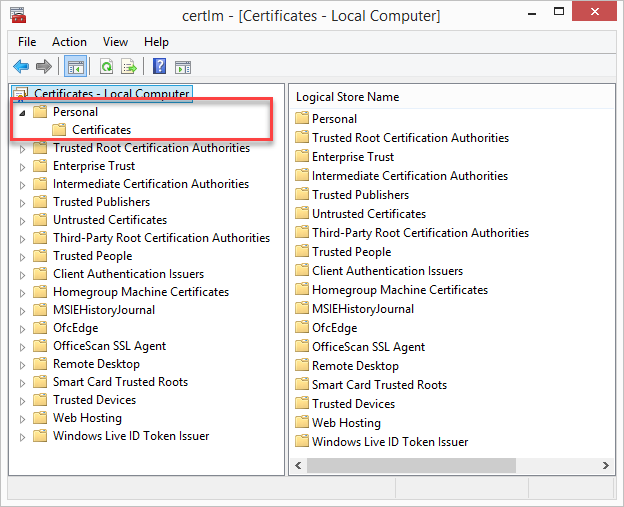Click the Refresh toolbar icon

tap(106, 67)
